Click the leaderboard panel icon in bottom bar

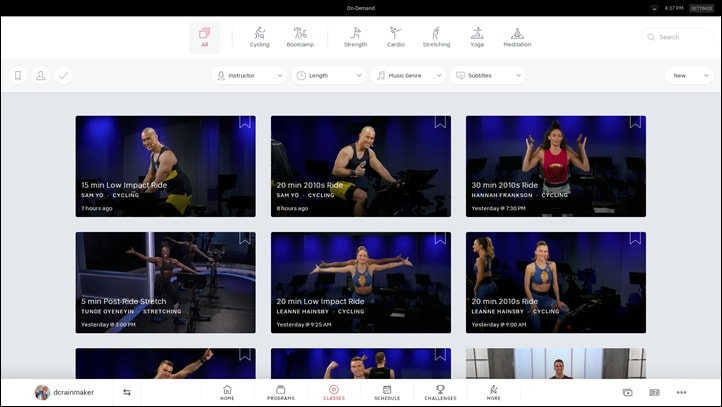[x=654, y=392]
